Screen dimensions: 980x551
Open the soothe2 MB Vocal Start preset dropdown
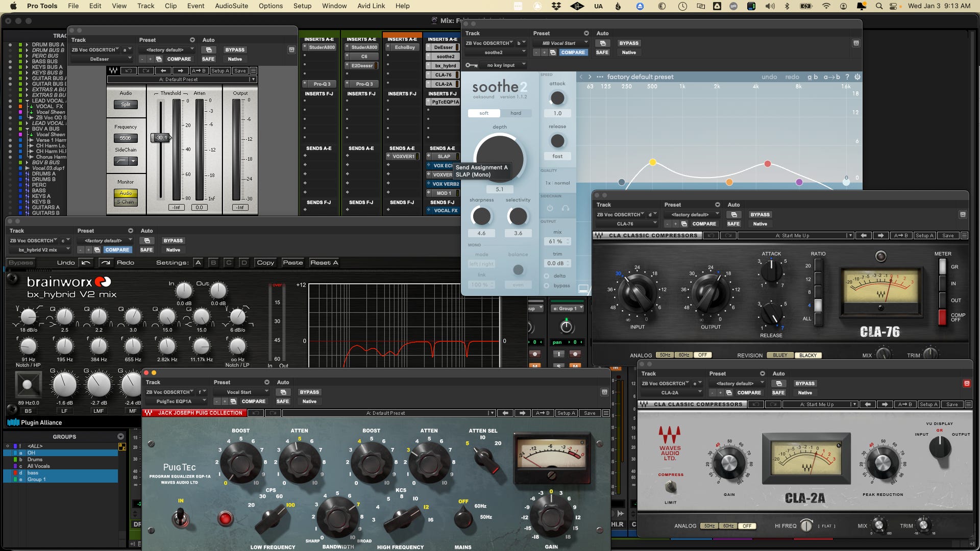(x=561, y=43)
